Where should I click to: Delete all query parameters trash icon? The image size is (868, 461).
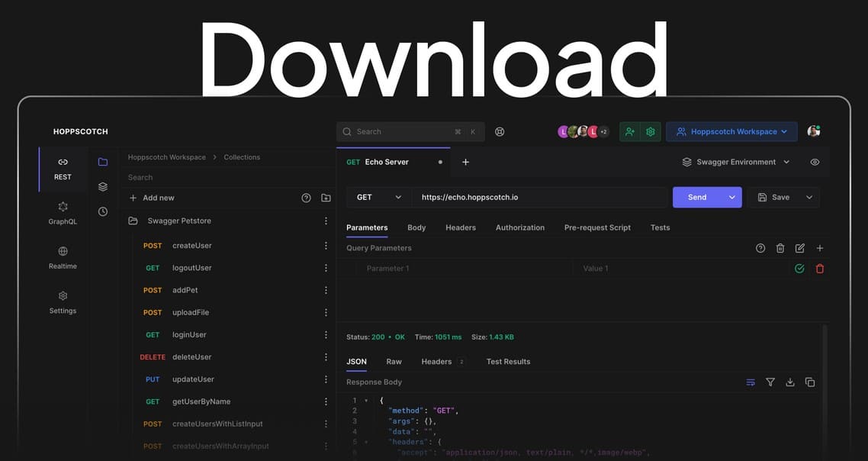pyautogui.click(x=780, y=248)
